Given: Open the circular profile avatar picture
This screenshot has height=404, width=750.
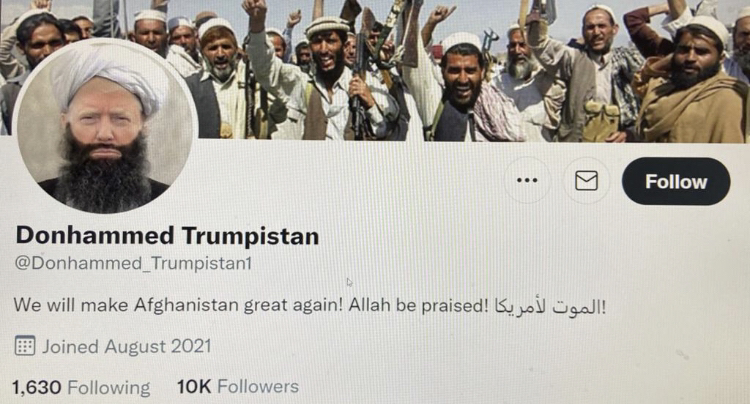Looking at the screenshot, I should 105,127.
